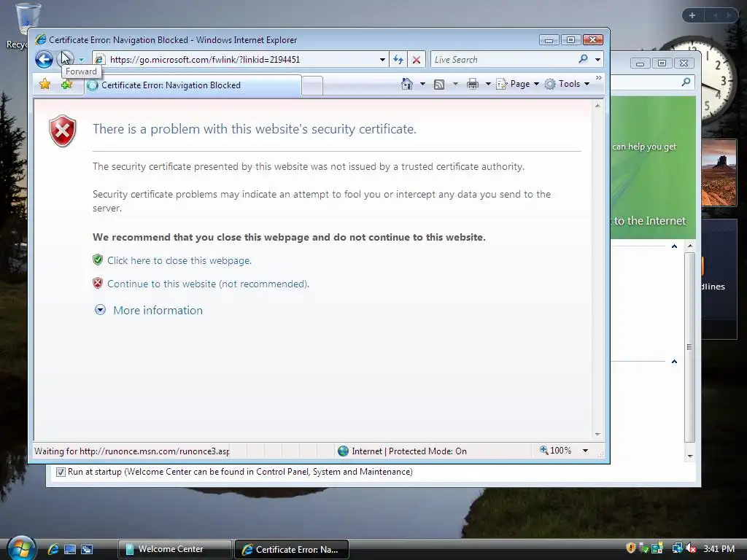Select the Certificate Error taskbar button
The width and height of the screenshot is (747, 560).
point(292,549)
